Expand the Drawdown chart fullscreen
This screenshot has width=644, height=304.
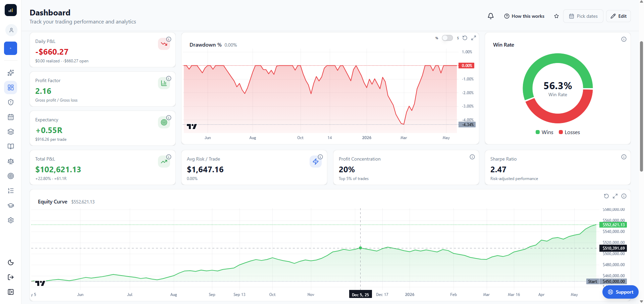point(474,38)
